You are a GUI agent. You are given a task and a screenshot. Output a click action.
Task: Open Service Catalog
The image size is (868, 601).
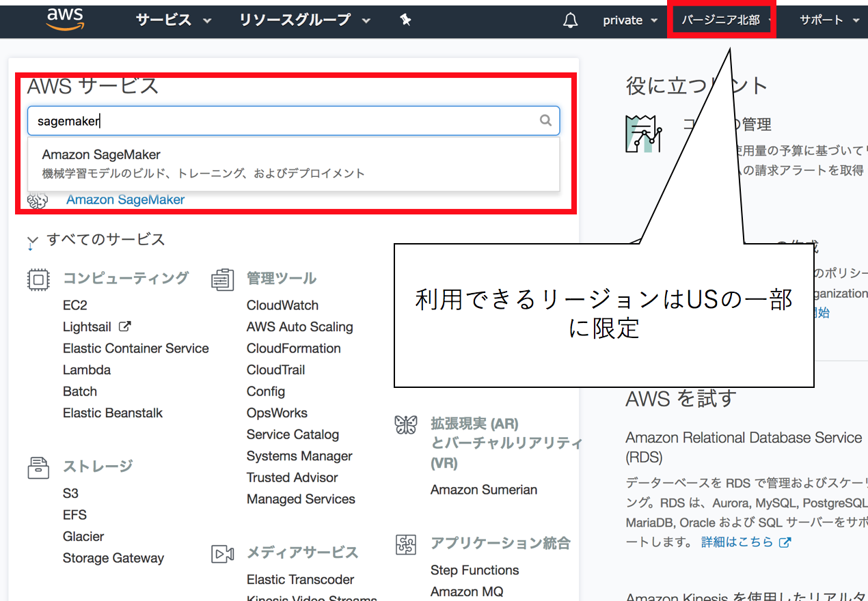pos(293,434)
